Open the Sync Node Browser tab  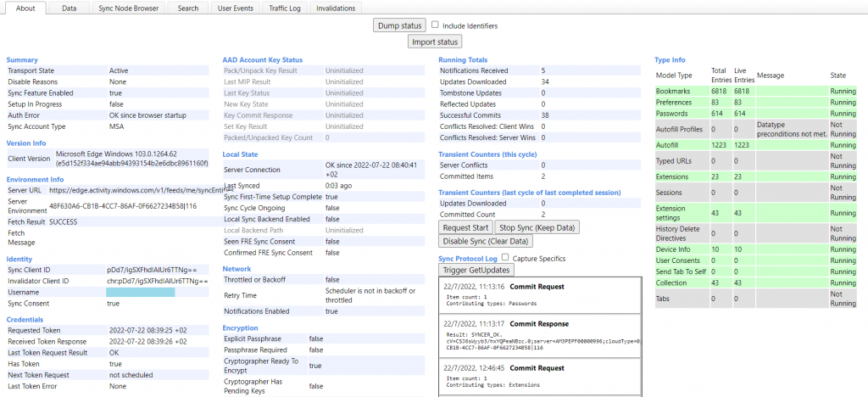[129, 8]
